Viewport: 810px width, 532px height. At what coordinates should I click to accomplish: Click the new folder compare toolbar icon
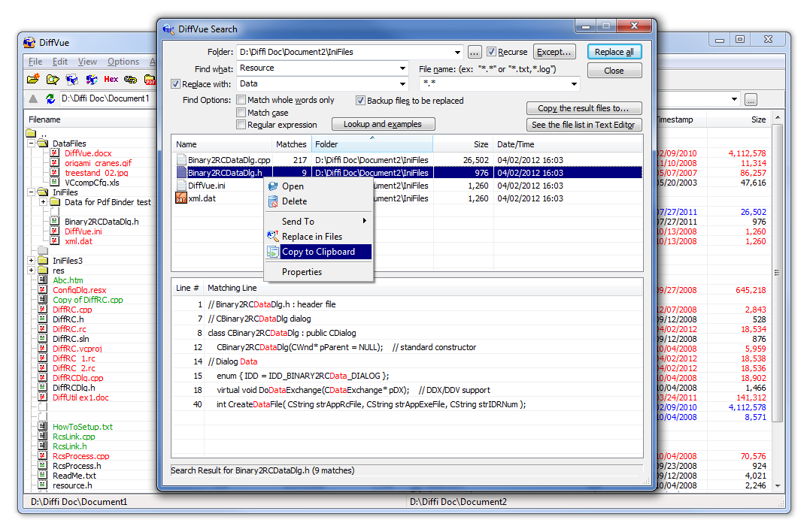point(33,79)
